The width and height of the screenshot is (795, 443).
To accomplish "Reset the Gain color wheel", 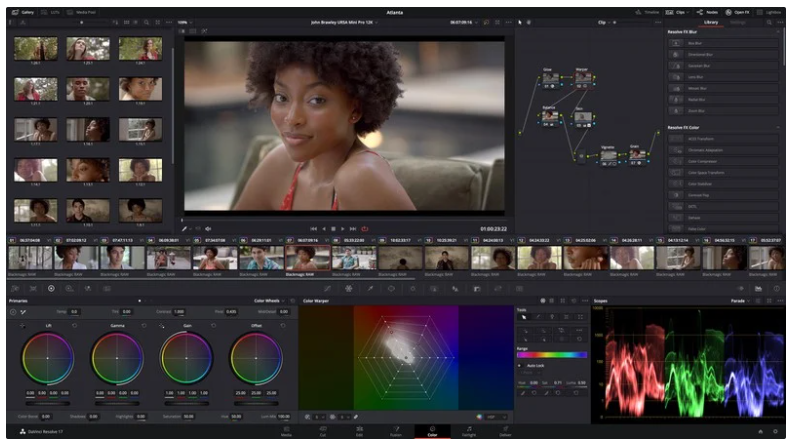I will (213, 325).
